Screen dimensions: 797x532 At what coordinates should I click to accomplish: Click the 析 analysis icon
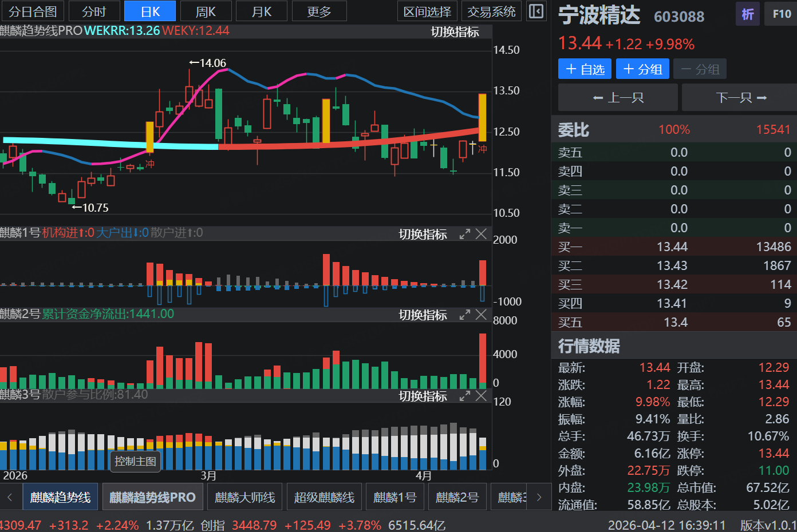tap(747, 14)
